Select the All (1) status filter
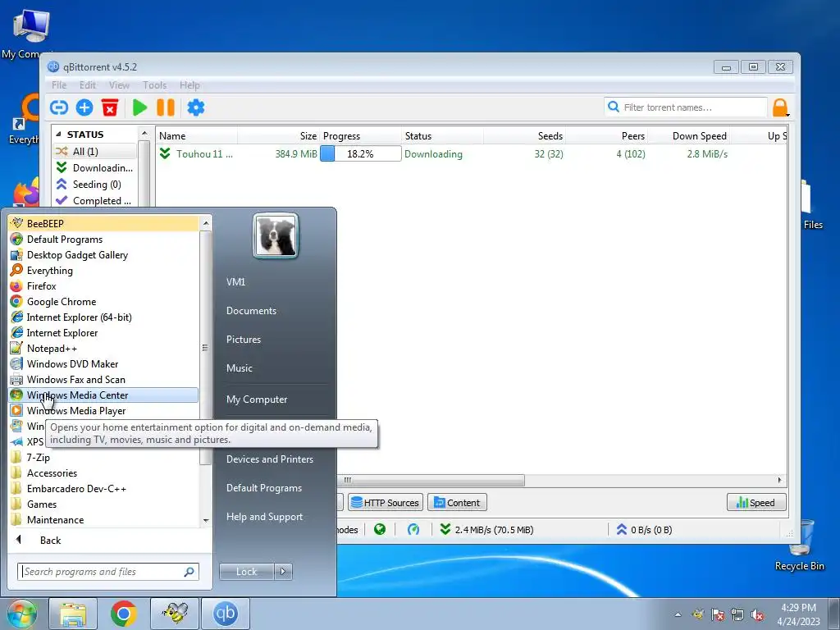Image resolution: width=840 pixels, height=630 pixels. tap(95, 151)
